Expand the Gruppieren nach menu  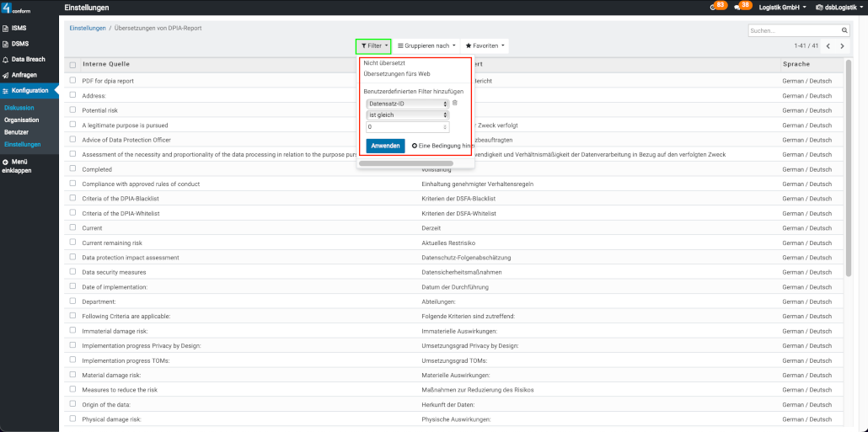426,45
